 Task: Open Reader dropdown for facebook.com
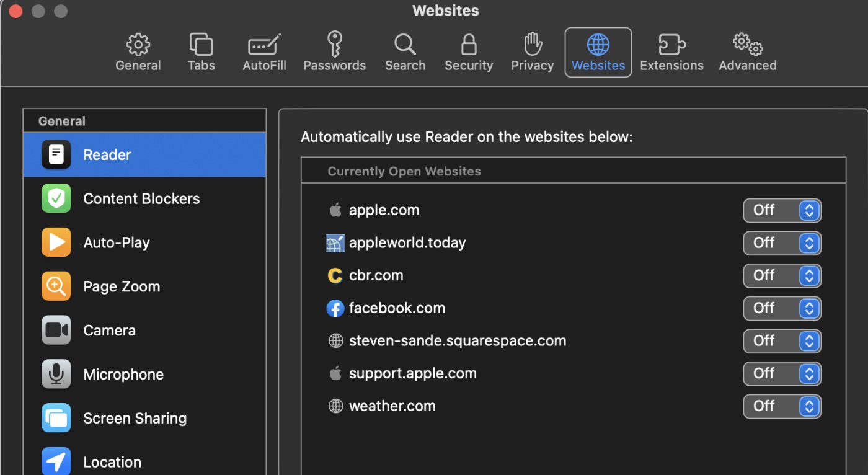782,308
